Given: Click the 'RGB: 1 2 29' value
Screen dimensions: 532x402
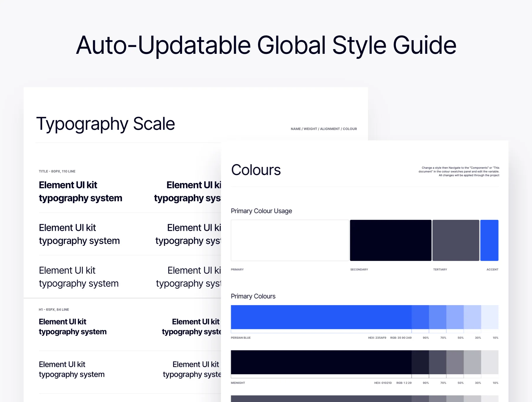Looking at the screenshot, I should (404, 383).
